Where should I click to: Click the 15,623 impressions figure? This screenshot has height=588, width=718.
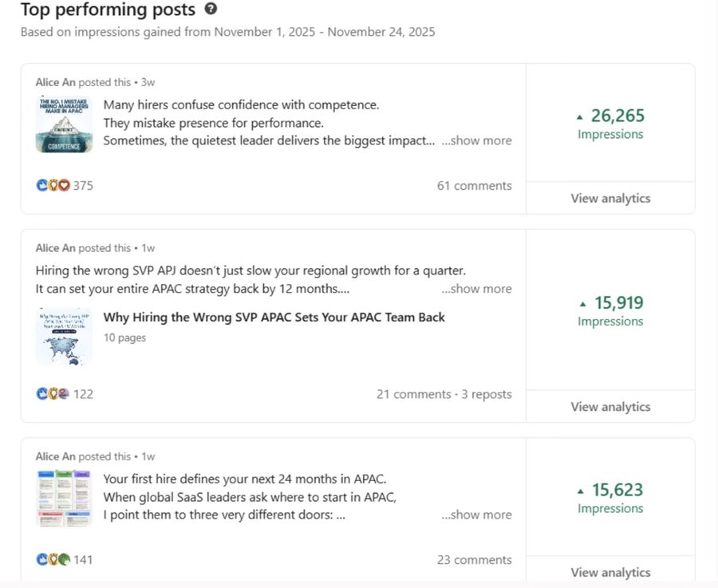tap(617, 490)
